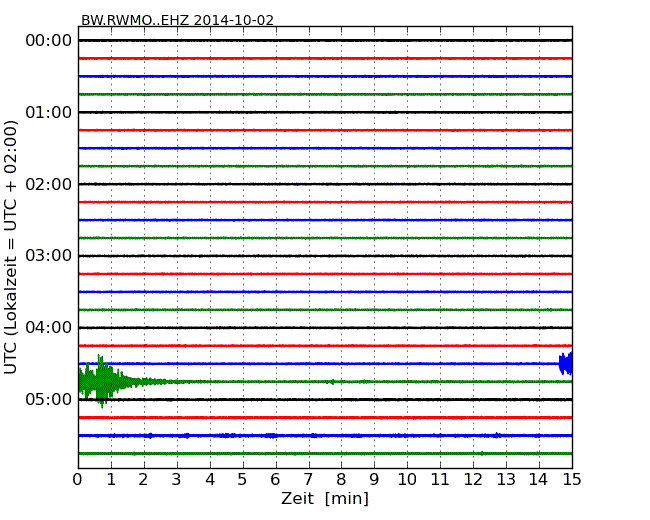Image resolution: width=650 pixels, height=520 pixels.
Task: Click x-axis tick label 5
Action: coord(242,480)
